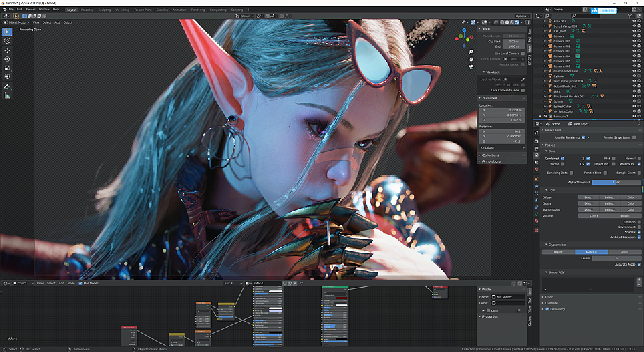Select the Scale tool
This screenshot has width=644, height=352.
[7, 67]
